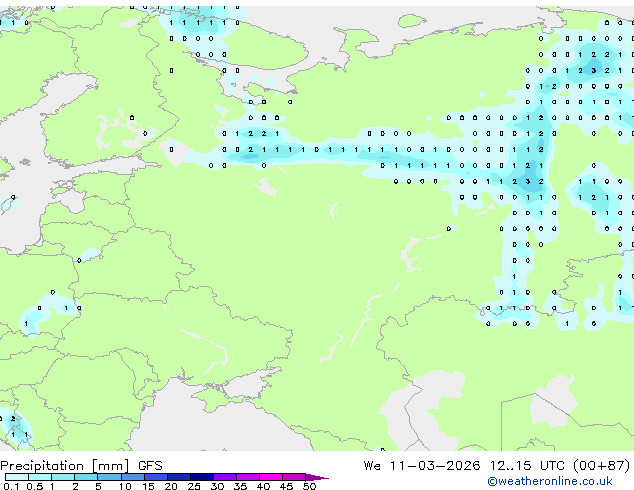Click the (00+87) forecast offset label
The image size is (634, 490).
click(602, 466)
